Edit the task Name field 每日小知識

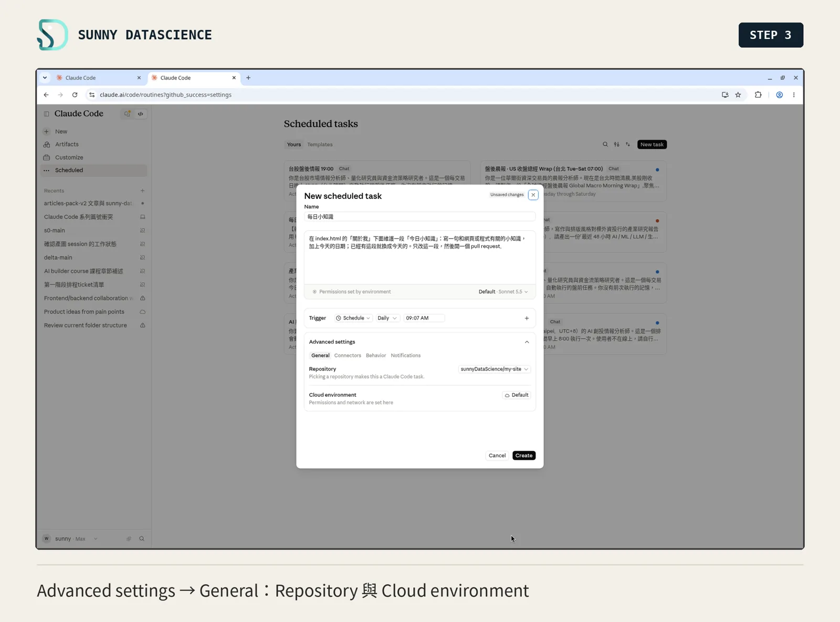pyautogui.click(x=419, y=217)
